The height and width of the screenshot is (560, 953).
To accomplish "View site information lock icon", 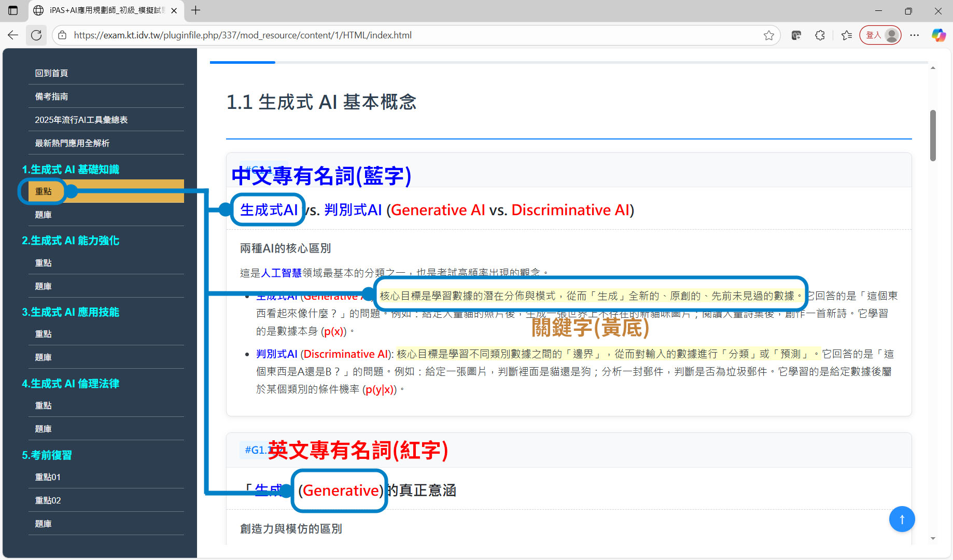I will [62, 35].
